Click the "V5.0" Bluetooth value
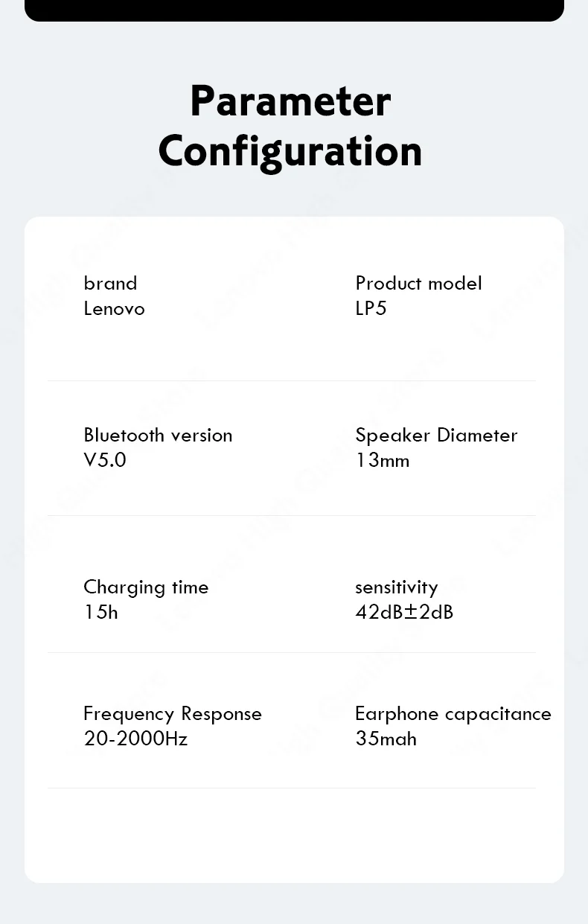 105,460
